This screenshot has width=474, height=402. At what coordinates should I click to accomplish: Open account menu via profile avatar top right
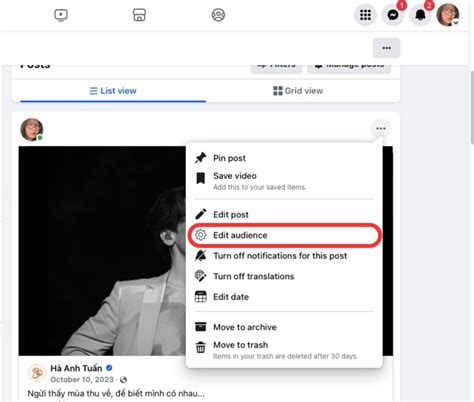[448, 15]
